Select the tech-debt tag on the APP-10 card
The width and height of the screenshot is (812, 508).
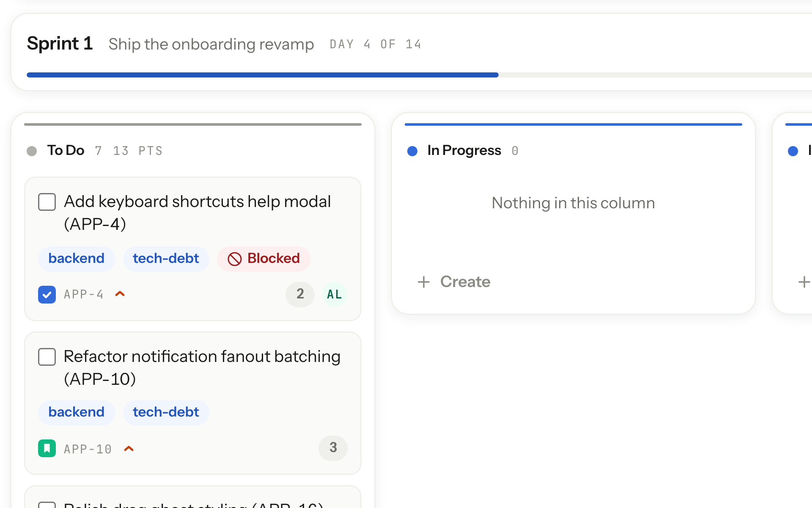click(166, 412)
